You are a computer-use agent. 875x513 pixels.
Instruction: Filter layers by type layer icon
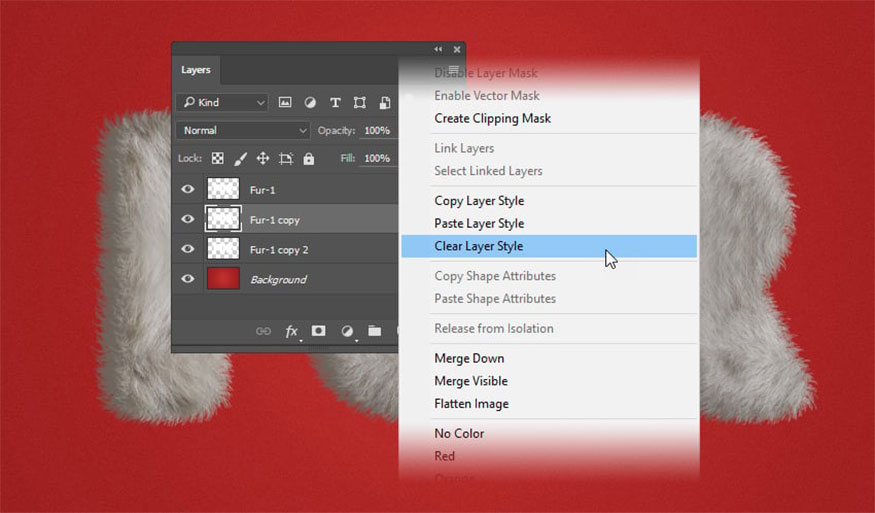coord(335,102)
